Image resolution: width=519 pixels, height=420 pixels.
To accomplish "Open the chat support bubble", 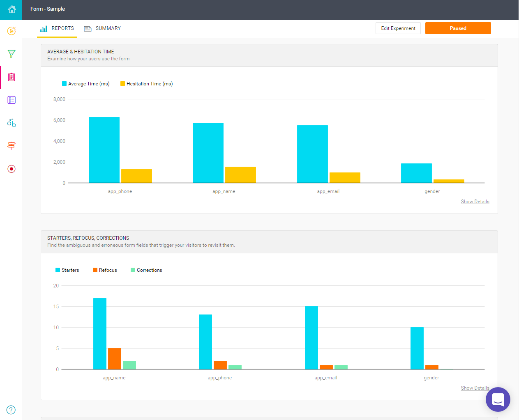I will click(498, 399).
